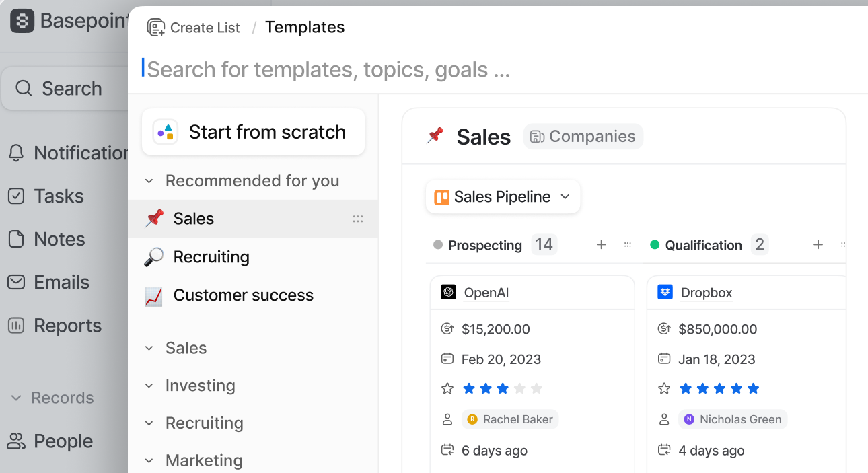868x473 pixels.
Task: Open the Sales Pipeline view dropdown
Action: pyautogui.click(x=503, y=197)
